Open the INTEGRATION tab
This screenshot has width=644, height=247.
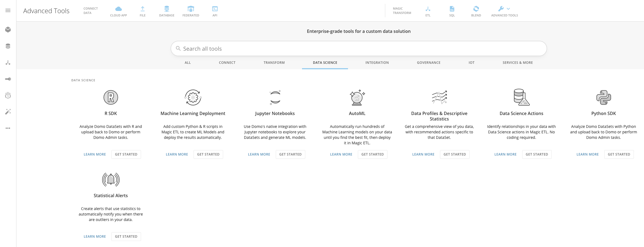[x=377, y=63]
